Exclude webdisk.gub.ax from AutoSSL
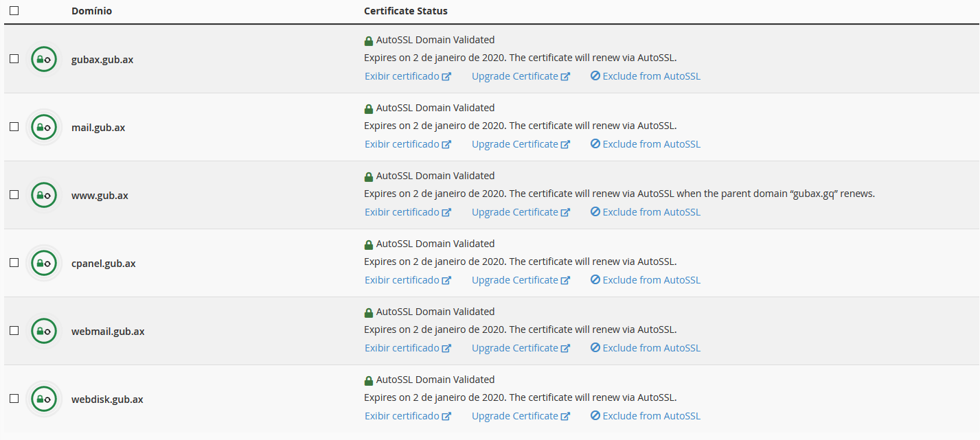The image size is (980, 440). [x=645, y=416]
